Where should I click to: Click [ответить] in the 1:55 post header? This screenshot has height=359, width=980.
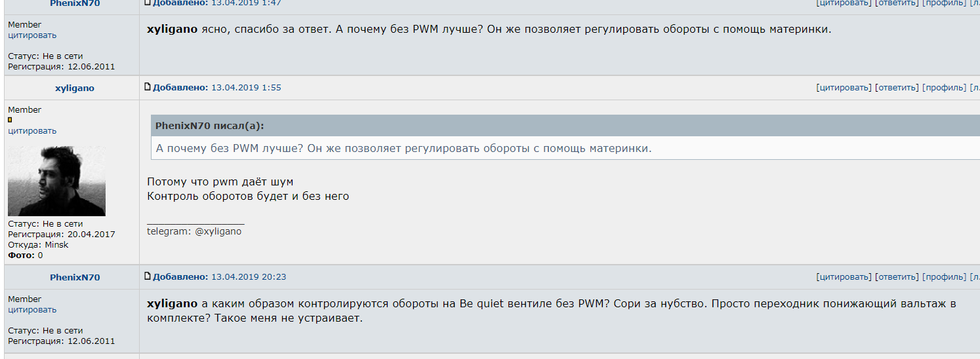coord(897,88)
